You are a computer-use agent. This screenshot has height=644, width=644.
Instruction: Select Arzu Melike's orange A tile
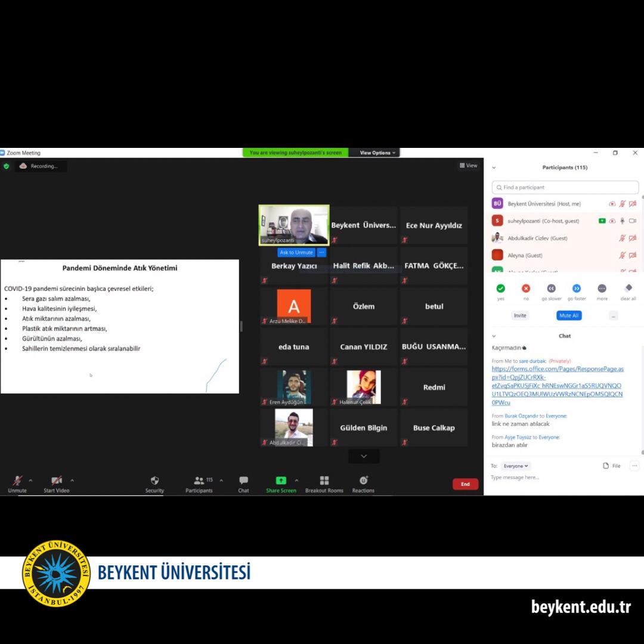[x=294, y=306]
